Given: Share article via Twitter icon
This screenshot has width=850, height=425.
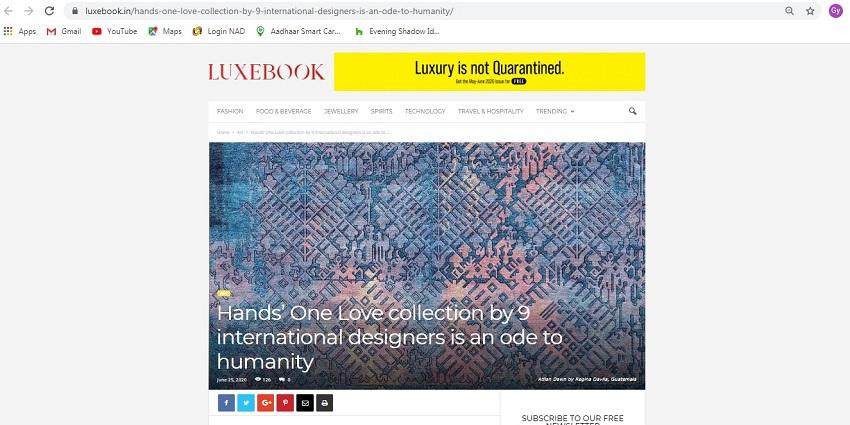Looking at the screenshot, I should point(246,403).
